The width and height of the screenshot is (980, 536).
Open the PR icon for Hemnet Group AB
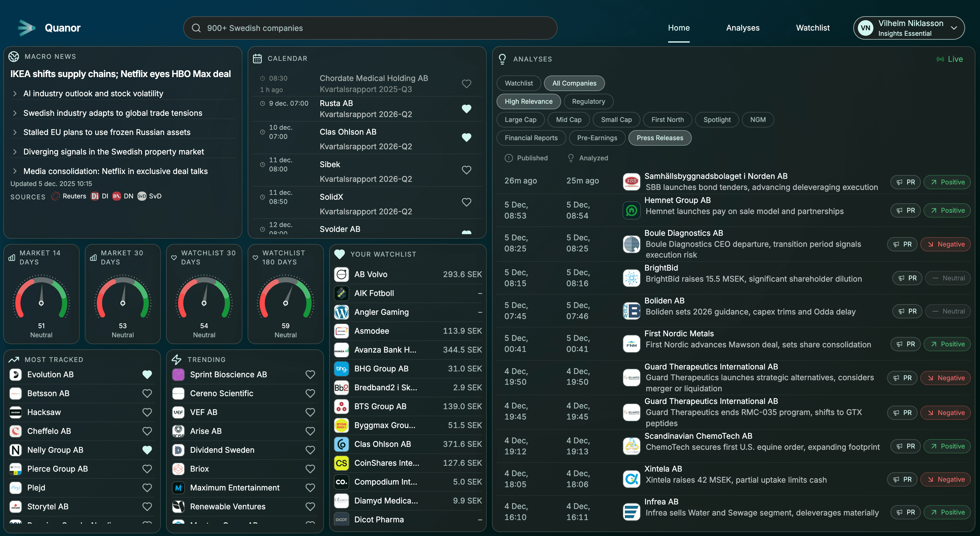pos(906,210)
